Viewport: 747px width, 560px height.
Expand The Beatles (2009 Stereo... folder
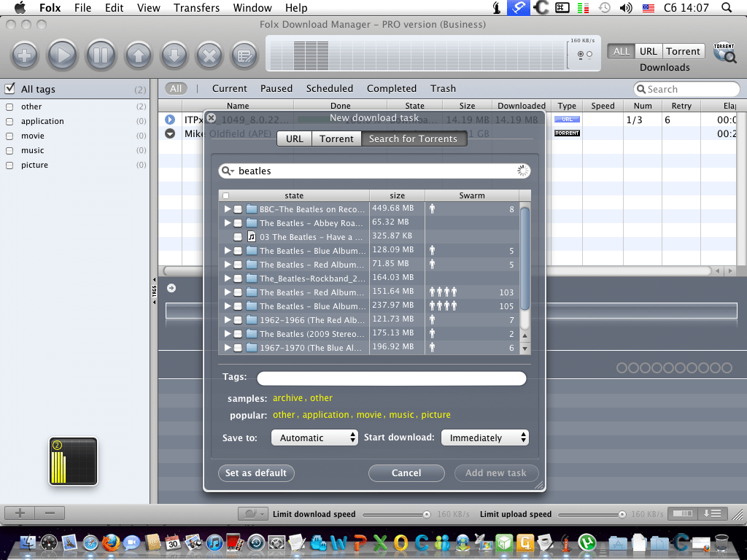tap(228, 333)
